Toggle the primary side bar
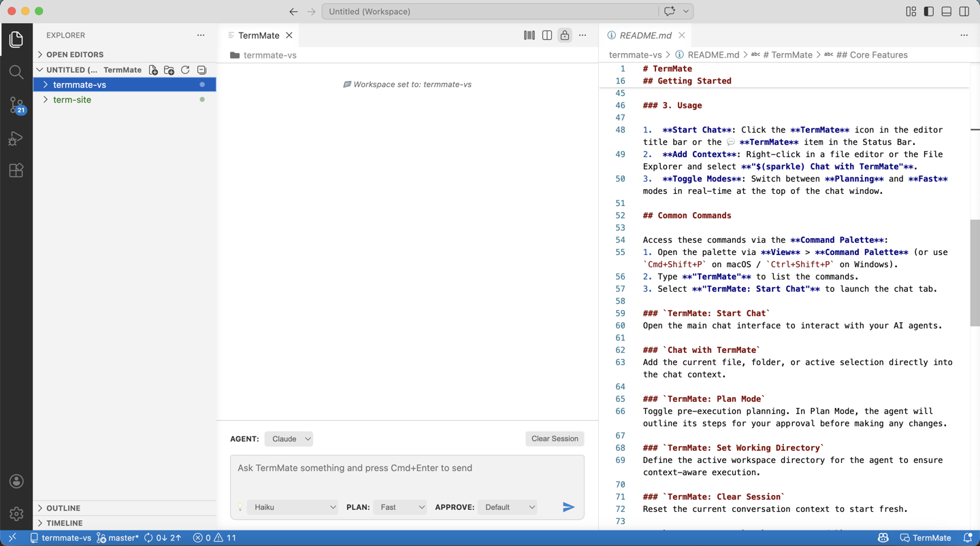The height and width of the screenshot is (546, 980). click(x=929, y=12)
